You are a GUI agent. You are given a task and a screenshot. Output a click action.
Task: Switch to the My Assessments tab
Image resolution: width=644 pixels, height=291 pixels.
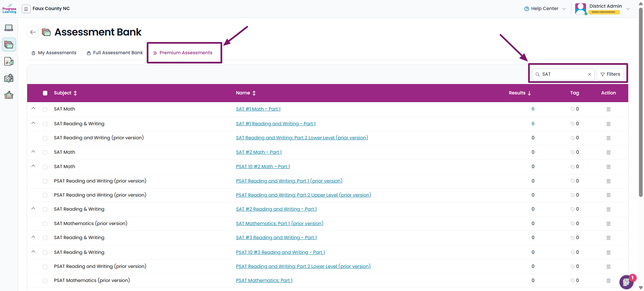tap(54, 53)
